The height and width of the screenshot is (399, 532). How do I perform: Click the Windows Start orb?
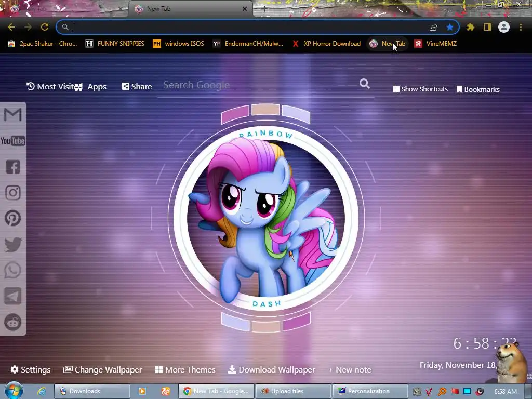click(13, 391)
